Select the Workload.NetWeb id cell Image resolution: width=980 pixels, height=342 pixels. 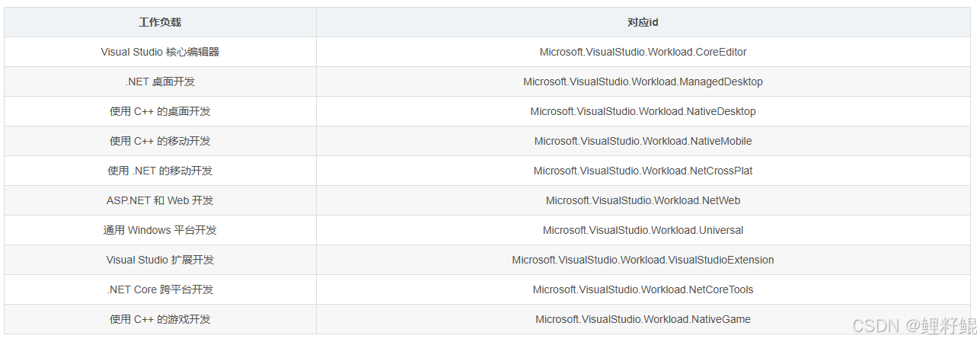pos(643,200)
